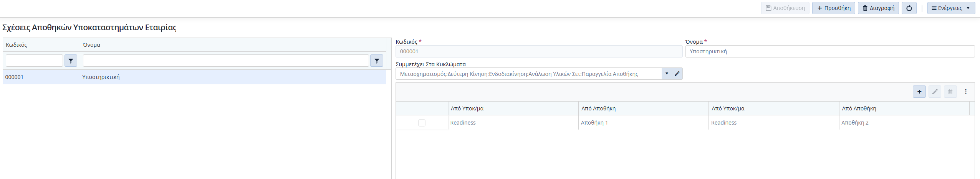Click the Κωδικός filter input field
Screen dimensions: 980x179
[x=34, y=61]
